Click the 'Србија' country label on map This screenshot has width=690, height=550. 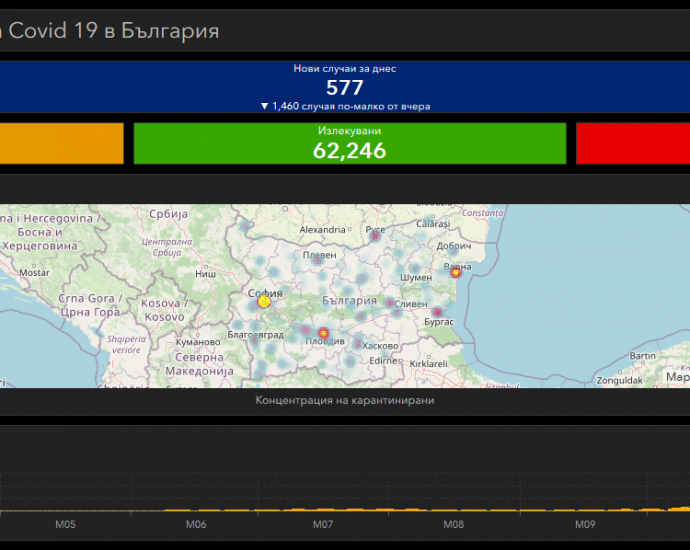[169, 214]
